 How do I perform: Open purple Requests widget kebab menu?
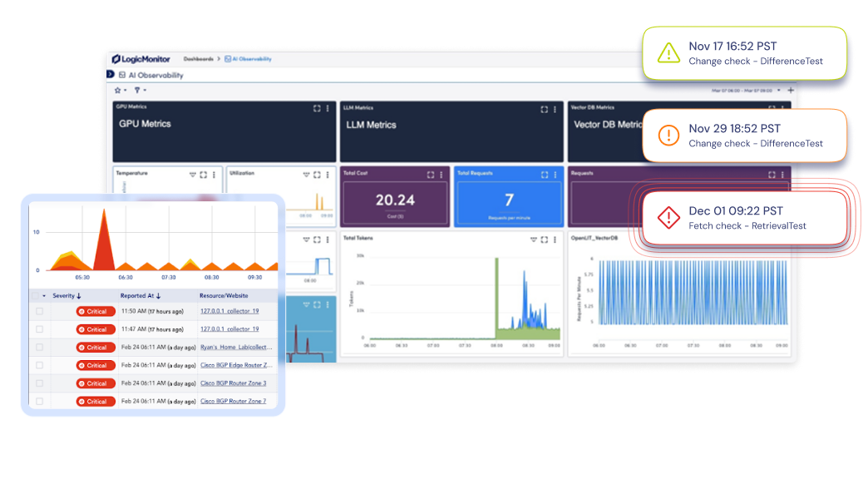coord(782,175)
